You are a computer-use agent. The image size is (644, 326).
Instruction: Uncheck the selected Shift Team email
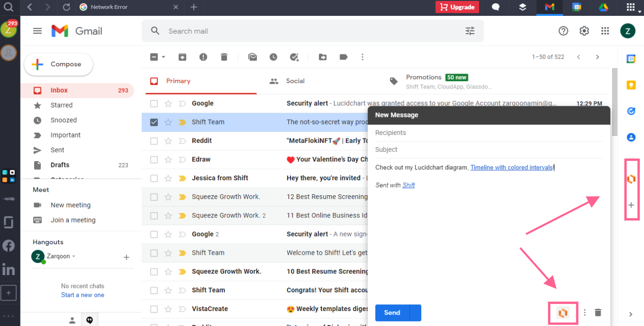click(x=154, y=122)
